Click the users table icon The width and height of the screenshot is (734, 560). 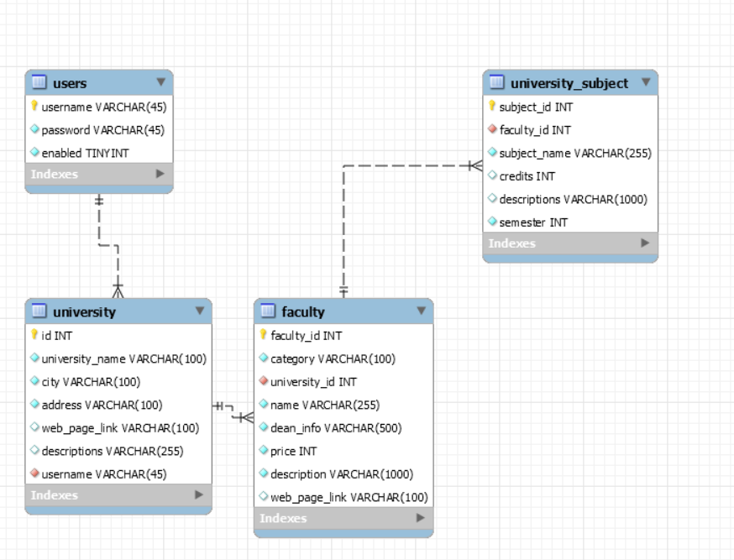pos(39,82)
